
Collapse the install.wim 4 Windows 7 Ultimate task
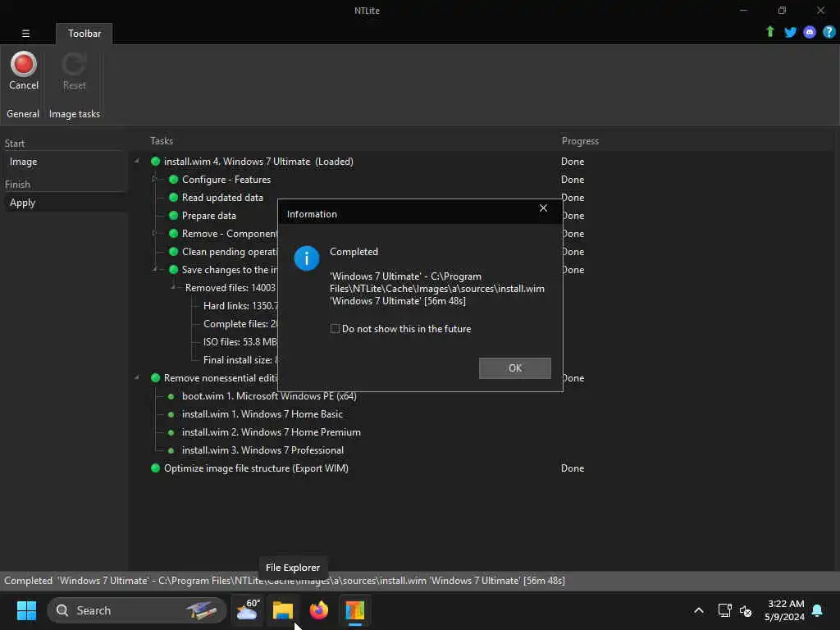[x=137, y=161]
